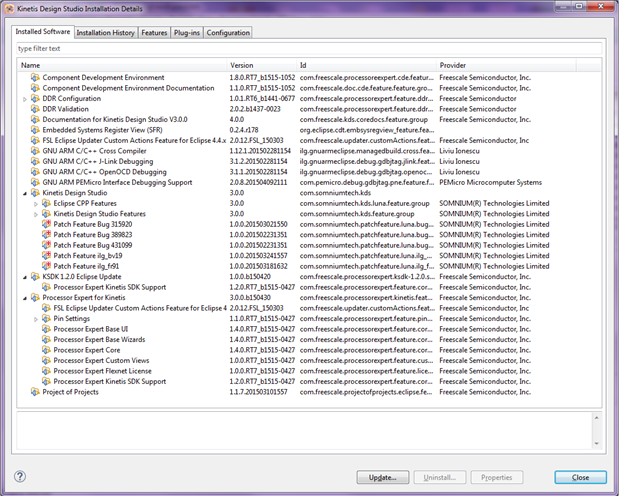This screenshot has height=496, width=619.
Task: Click the Patch Feature Bug 431099 icon
Action: 46,245
